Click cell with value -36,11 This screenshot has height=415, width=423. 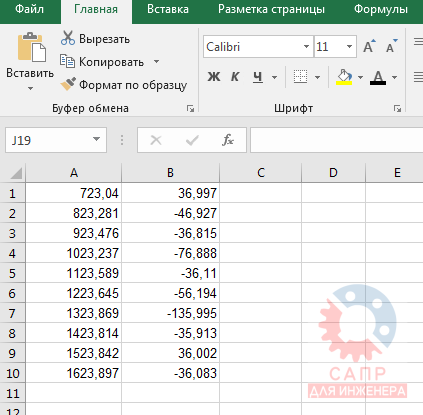[x=170, y=273]
